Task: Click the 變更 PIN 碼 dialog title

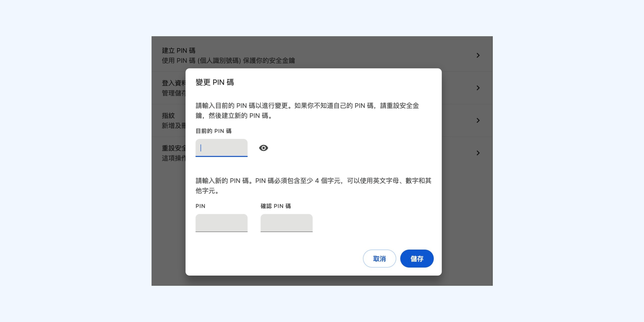Action: click(215, 82)
